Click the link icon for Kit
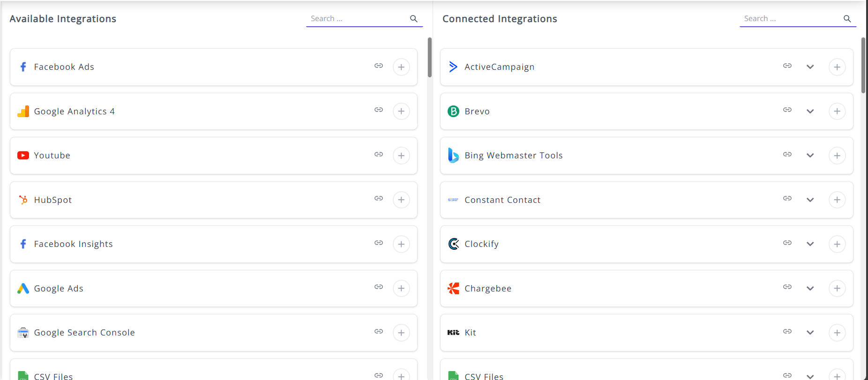The image size is (868, 380). click(787, 331)
